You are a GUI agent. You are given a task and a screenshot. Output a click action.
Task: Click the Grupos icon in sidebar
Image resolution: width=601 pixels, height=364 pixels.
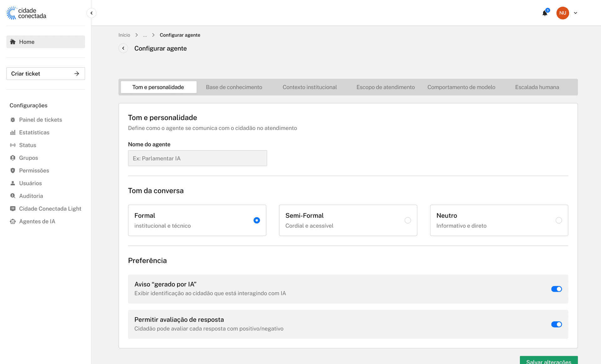(x=13, y=158)
